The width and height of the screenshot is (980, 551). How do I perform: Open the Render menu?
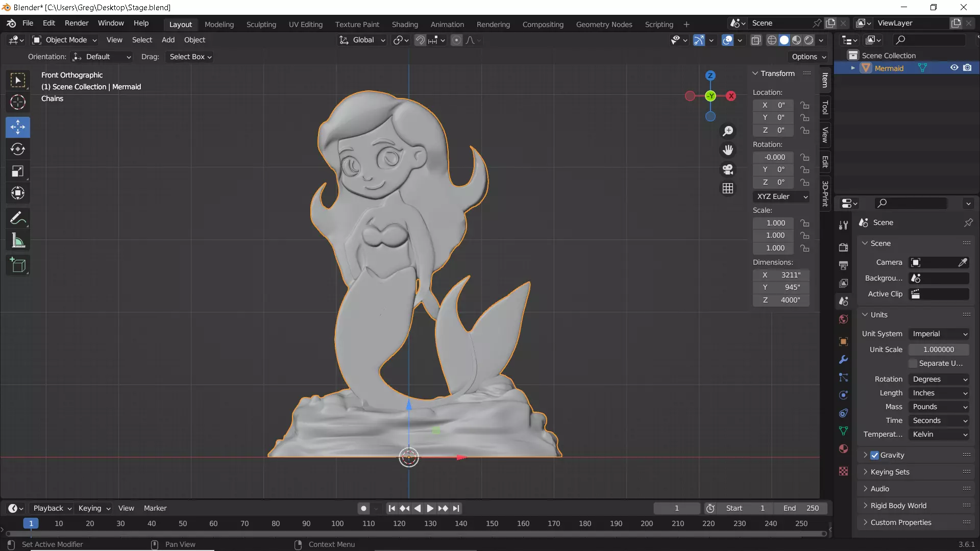(77, 23)
